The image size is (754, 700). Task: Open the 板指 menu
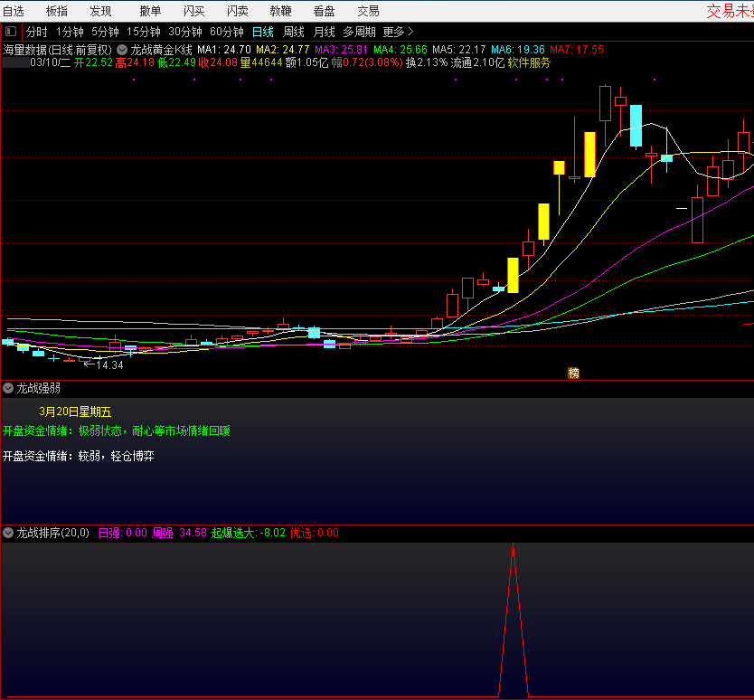click(x=56, y=11)
